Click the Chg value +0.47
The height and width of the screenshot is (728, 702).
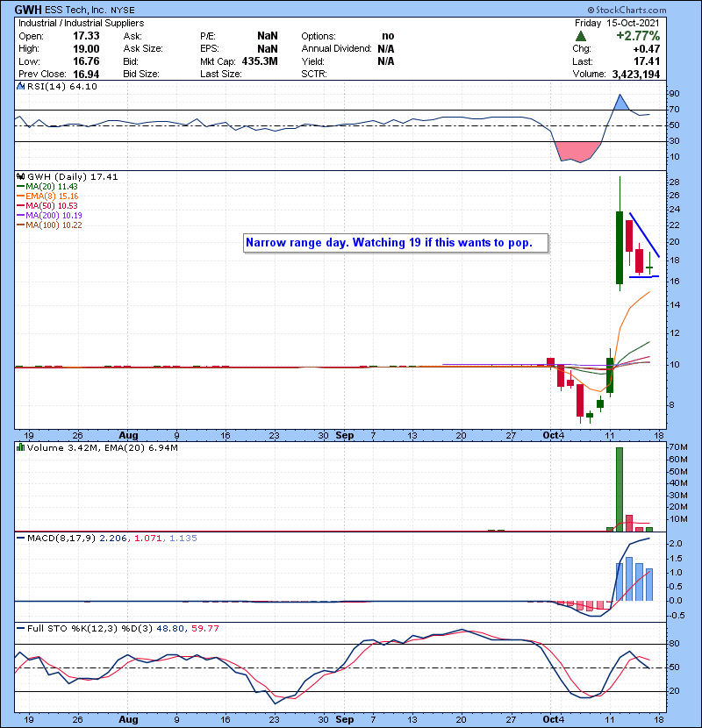click(646, 49)
